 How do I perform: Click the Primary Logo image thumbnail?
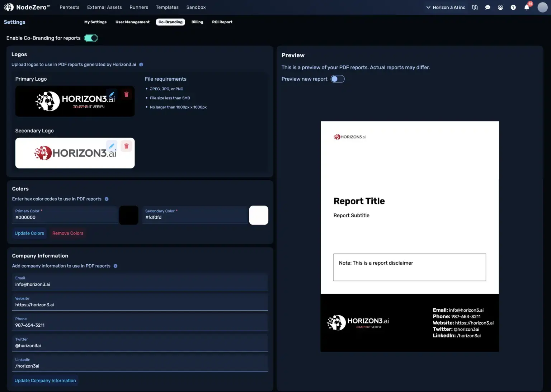(x=75, y=101)
